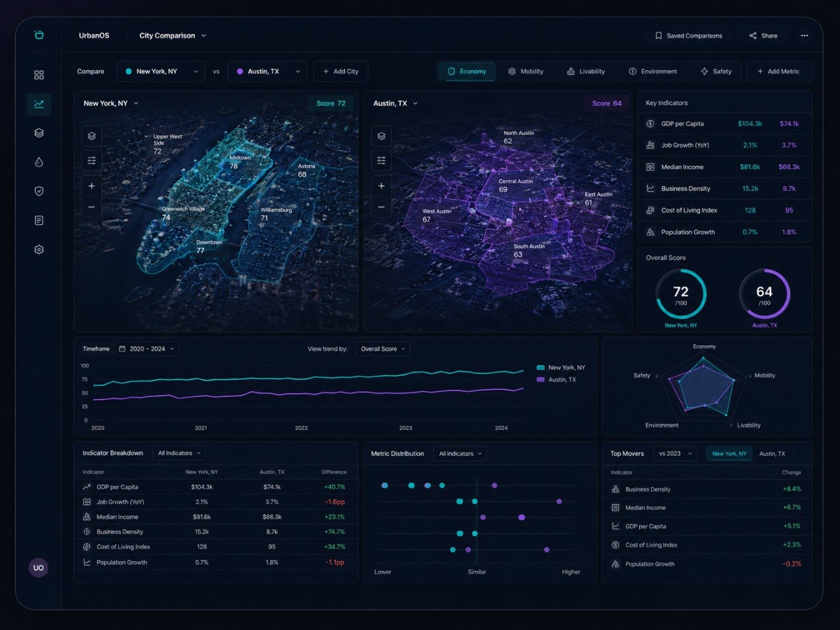Click the Add City button
This screenshot has height=630, width=840.
(x=341, y=72)
